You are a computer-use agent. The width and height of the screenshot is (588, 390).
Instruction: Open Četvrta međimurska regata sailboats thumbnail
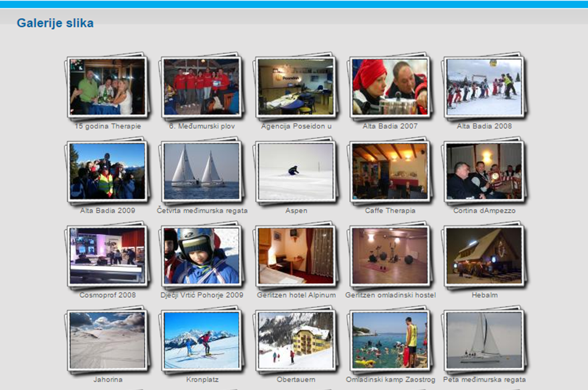pos(201,171)
